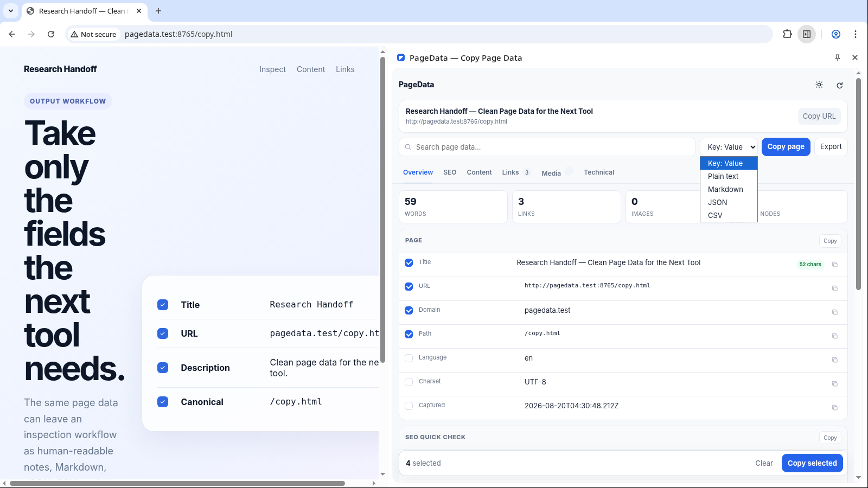The width and height of the screenshot is (868, 488).
Task: Uncheck the Title field in PageData panel
Action: click(x=409, y=263)
